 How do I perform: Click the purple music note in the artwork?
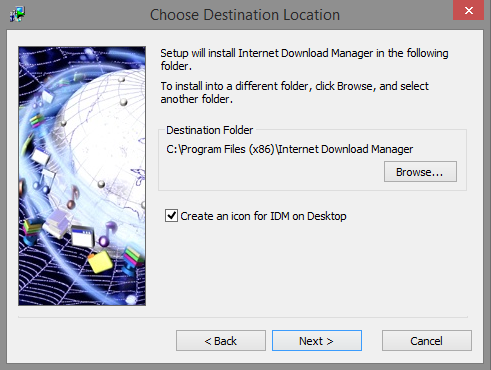[108, 234]
